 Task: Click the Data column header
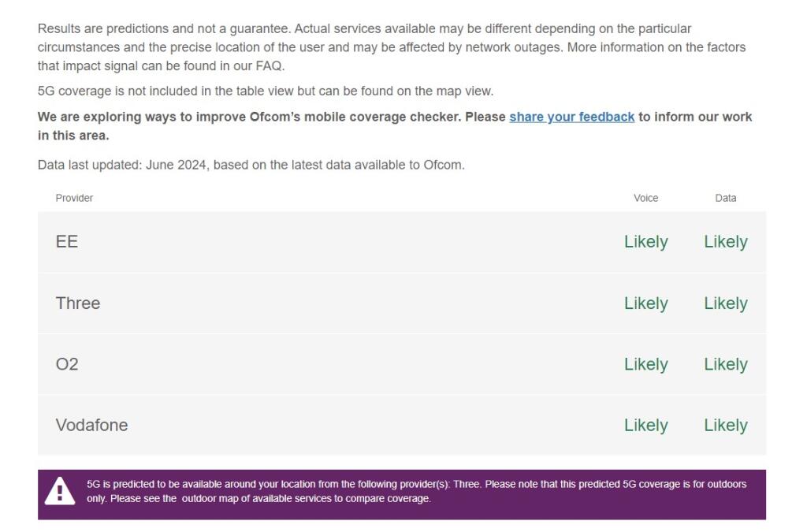[x=725, y=198]
